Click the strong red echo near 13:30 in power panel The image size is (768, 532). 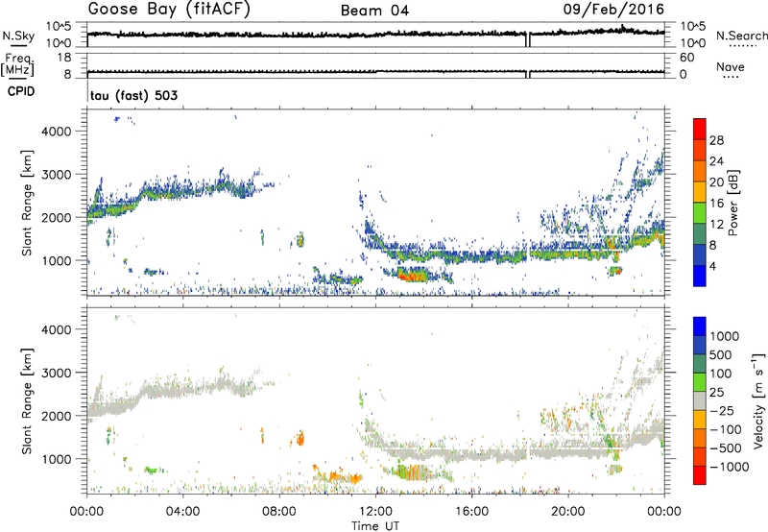click(412, 276)
